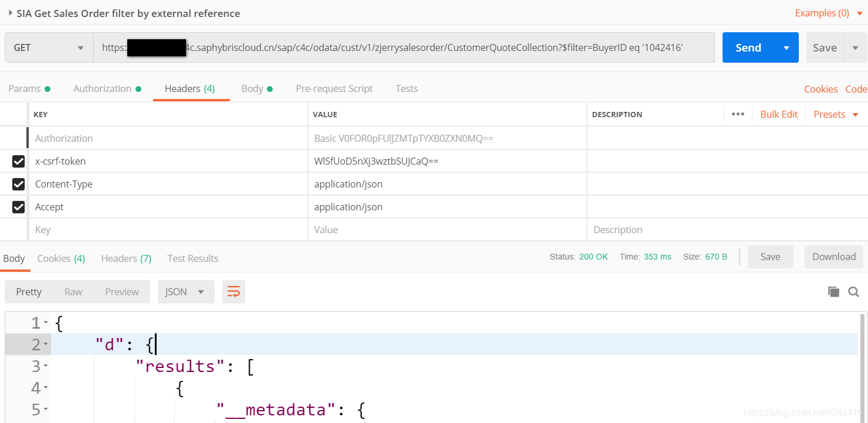Save the request
868x423 pixels.
pyautogui.click(x=825, y=47)
